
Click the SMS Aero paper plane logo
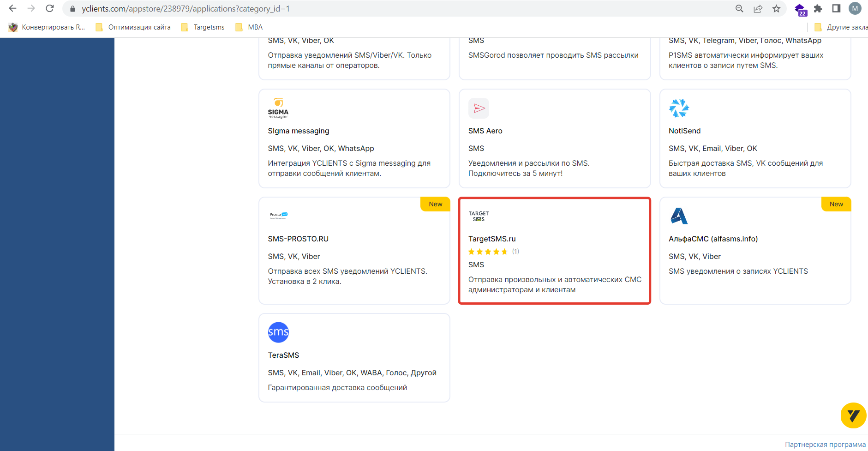(479, 108)
